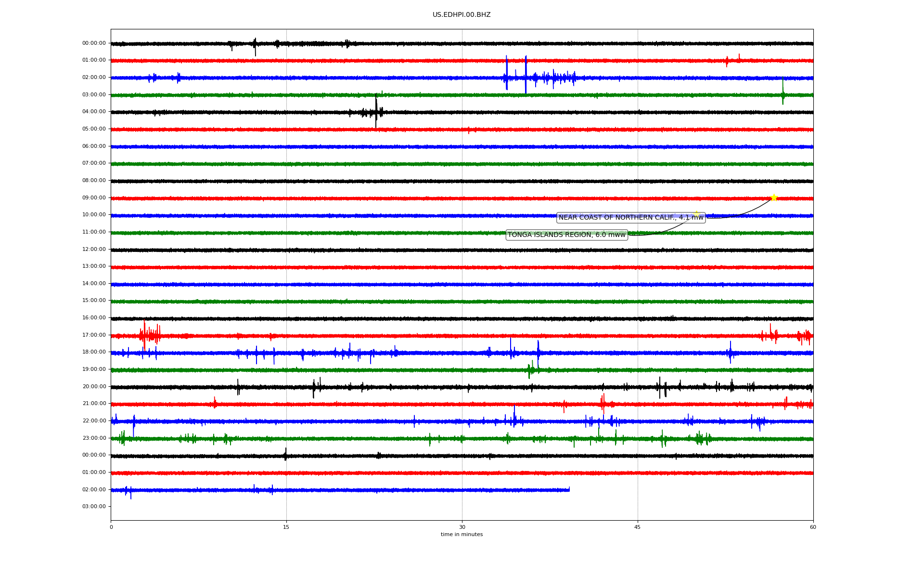Viewport: 924px width, 578px height.
Task: Select the 14:00:00 row label
Action: [x=94, y=284]
